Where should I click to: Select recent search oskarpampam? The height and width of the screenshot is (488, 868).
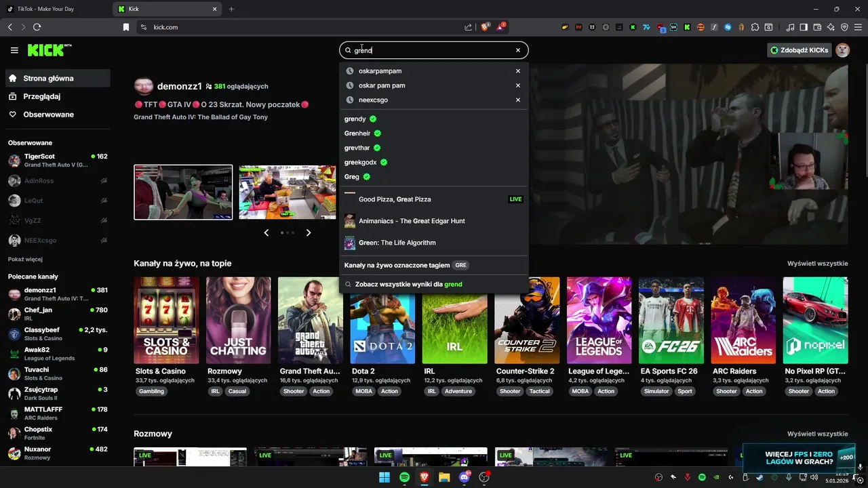[x=380, y=71]
